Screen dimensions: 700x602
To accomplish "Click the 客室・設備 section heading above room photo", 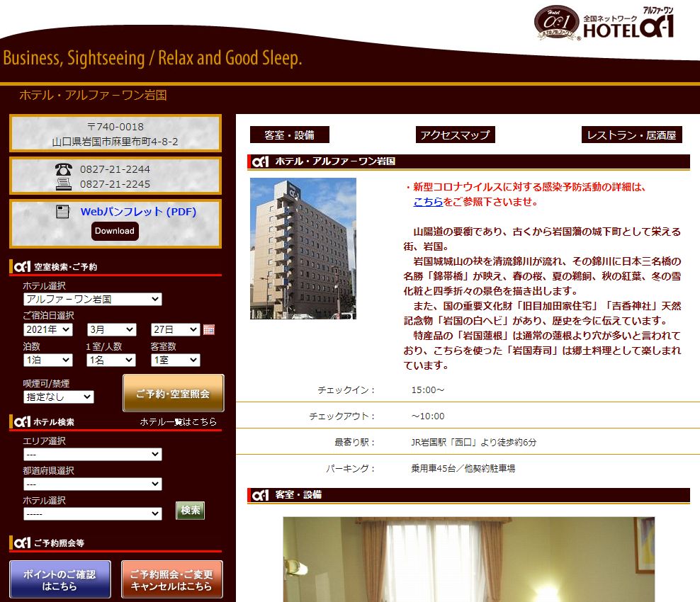I will tap(298, 494).
